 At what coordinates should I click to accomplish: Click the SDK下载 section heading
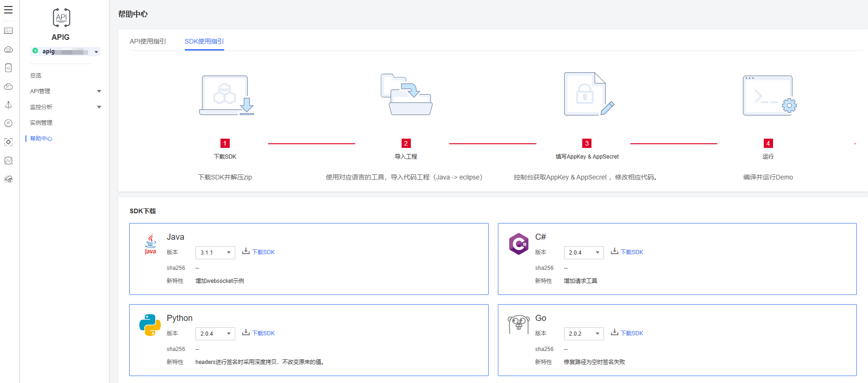[143, 211]
